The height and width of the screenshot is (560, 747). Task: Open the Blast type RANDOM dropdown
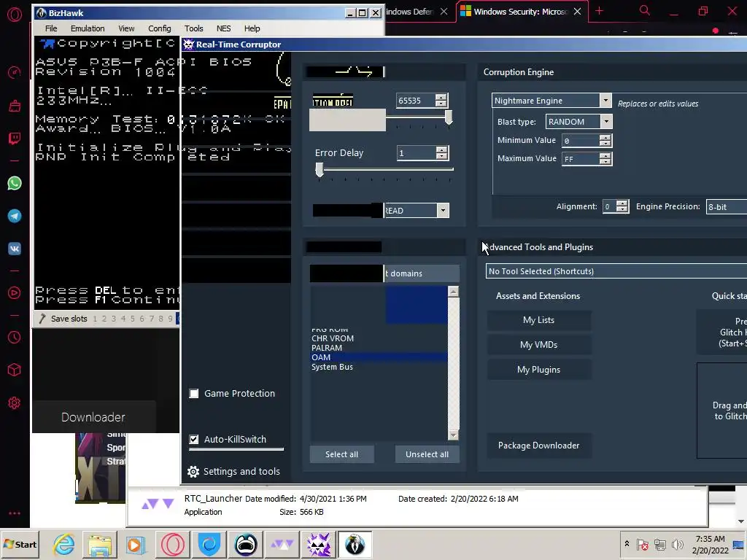coord(606,122)
